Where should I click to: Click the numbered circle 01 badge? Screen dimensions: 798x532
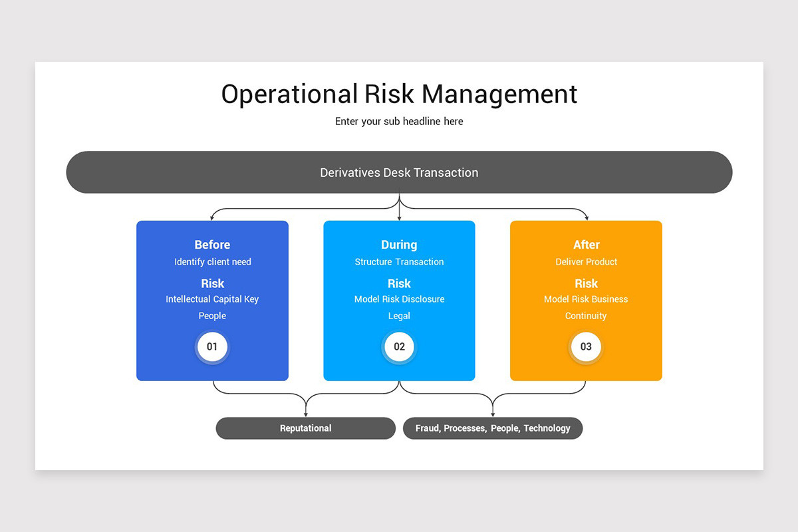211,346
